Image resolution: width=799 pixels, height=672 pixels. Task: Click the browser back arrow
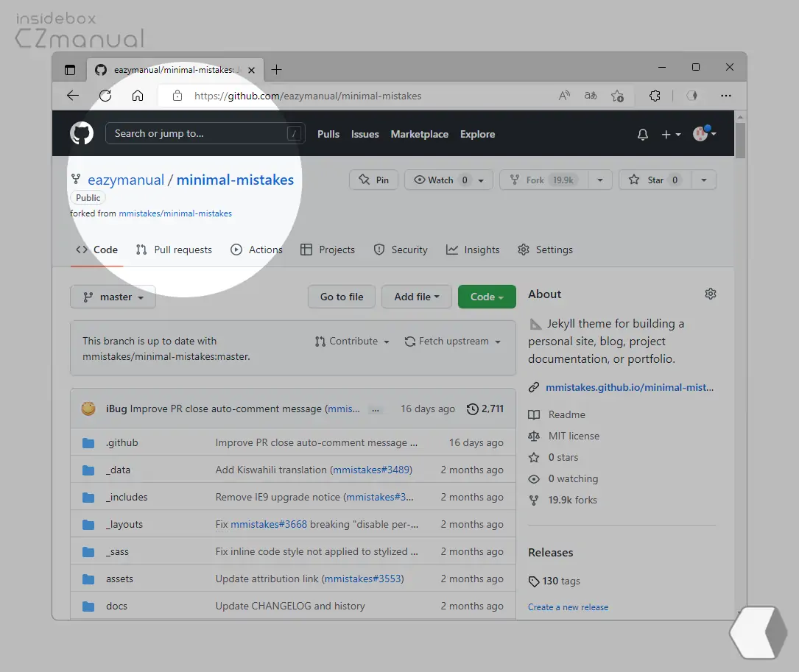click(73, 96)
